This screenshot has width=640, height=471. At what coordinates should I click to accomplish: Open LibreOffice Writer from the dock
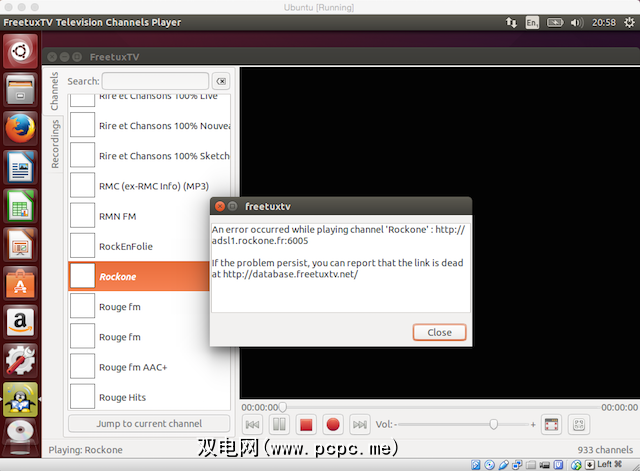(20, 167)
